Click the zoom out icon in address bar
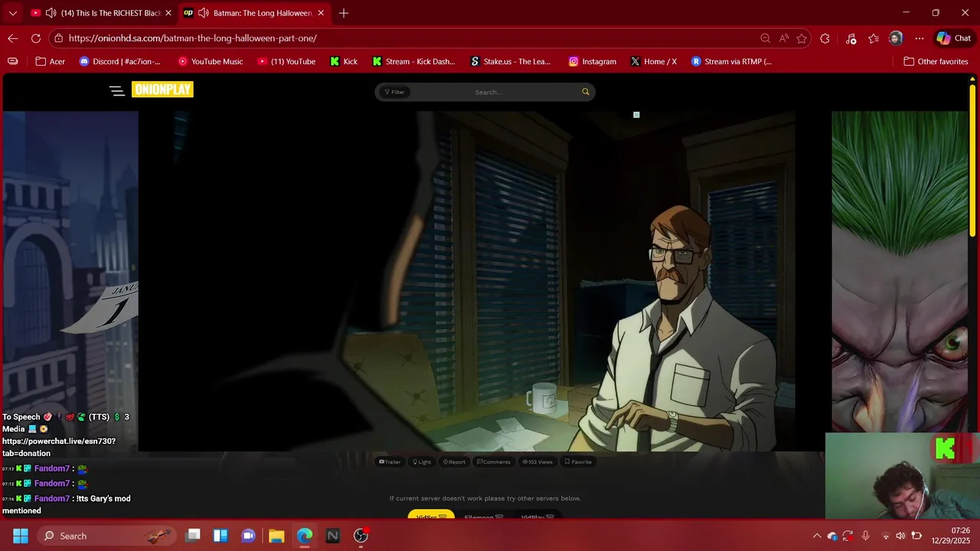Screen dimensions: 980x551 (765, 38)
